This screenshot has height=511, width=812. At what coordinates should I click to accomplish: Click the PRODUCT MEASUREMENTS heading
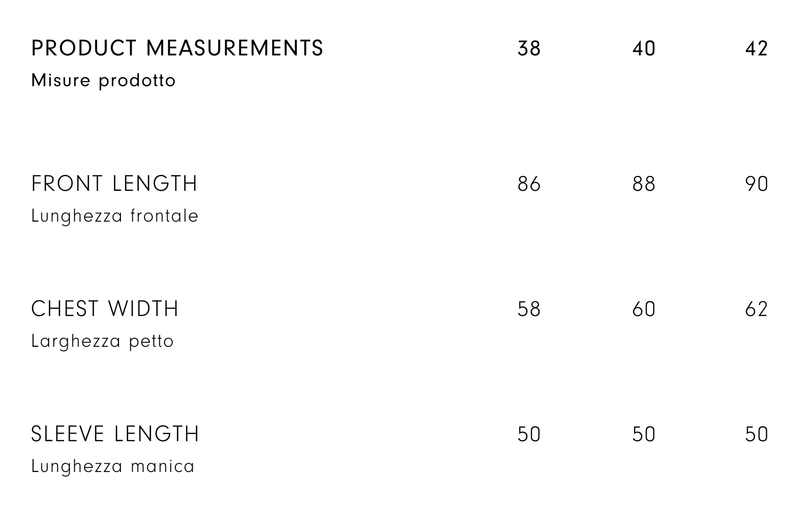point(177,48)
